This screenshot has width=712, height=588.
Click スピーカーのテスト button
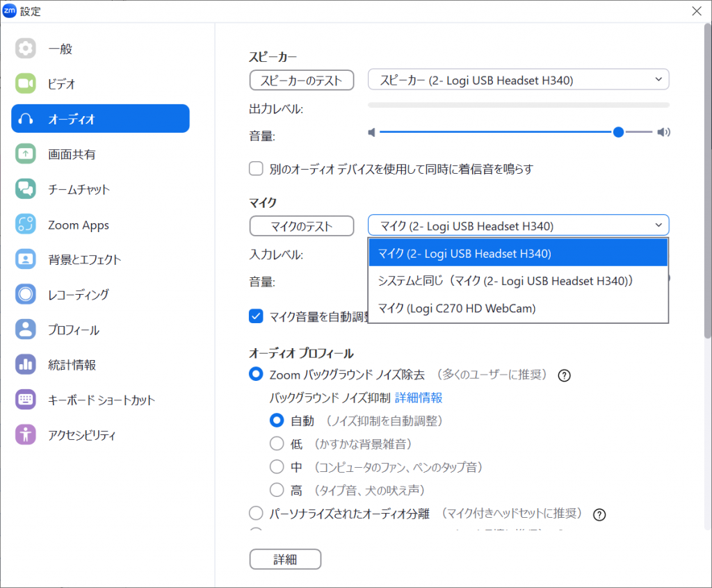pyautogui.click(x=302, y=81)
